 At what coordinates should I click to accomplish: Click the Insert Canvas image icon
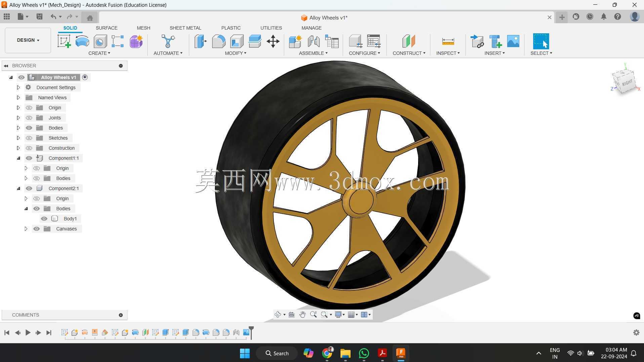(x=513, y=41)
